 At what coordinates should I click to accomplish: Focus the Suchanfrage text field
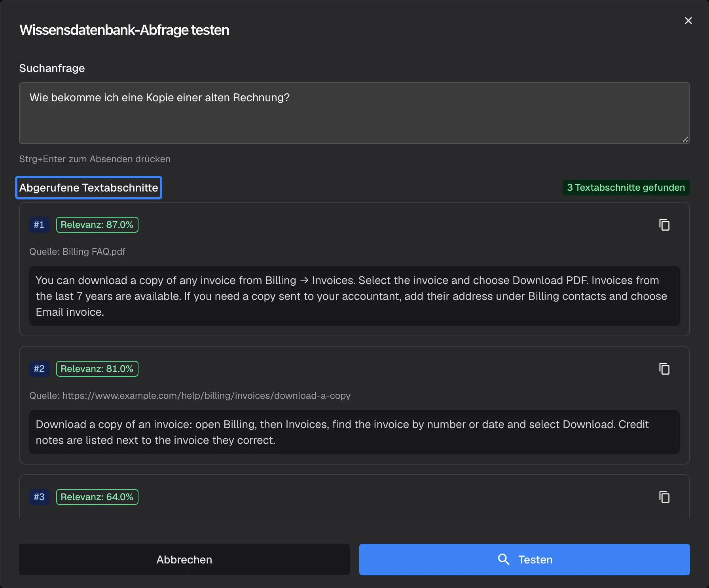(x=354, y=113)
